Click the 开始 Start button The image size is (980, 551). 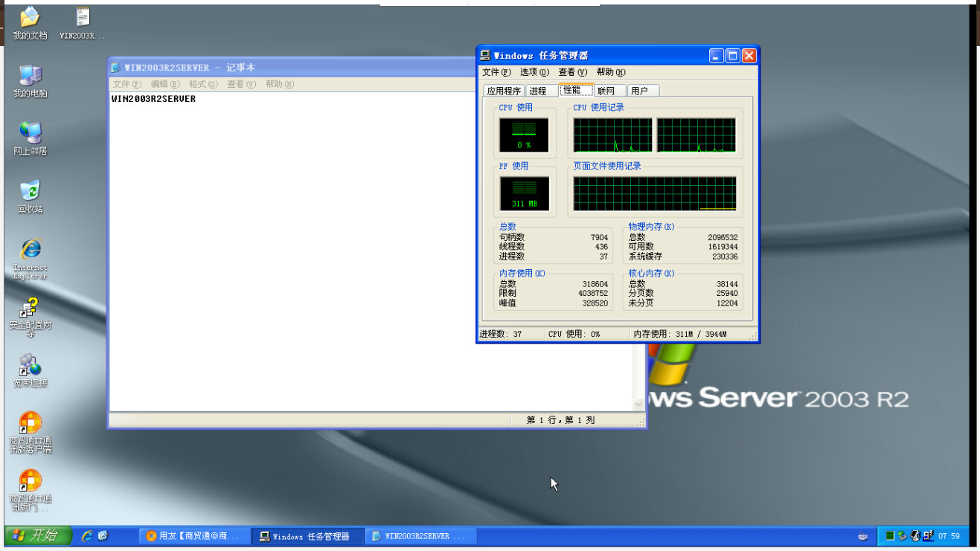pyautogui.click(x=38, y=535)
